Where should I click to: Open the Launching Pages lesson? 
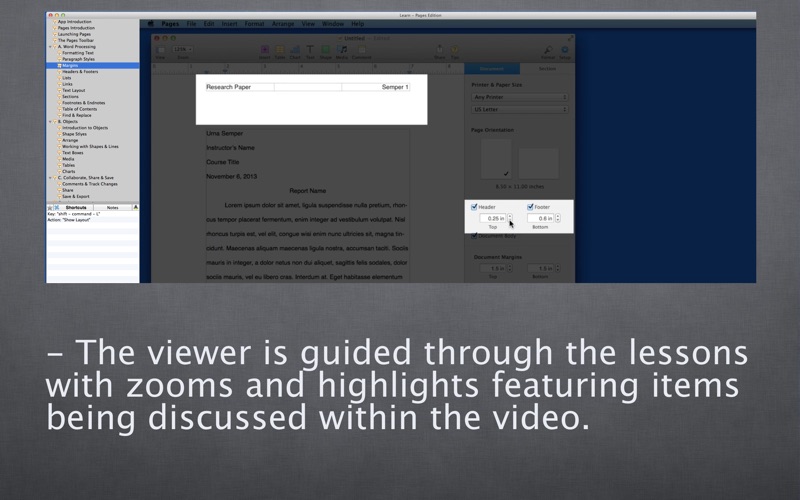[74, 34]
